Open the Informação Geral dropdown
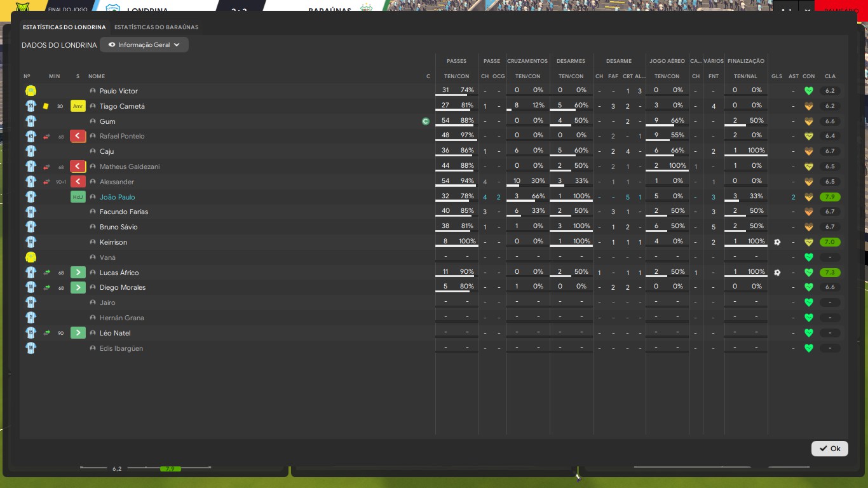 144,45
